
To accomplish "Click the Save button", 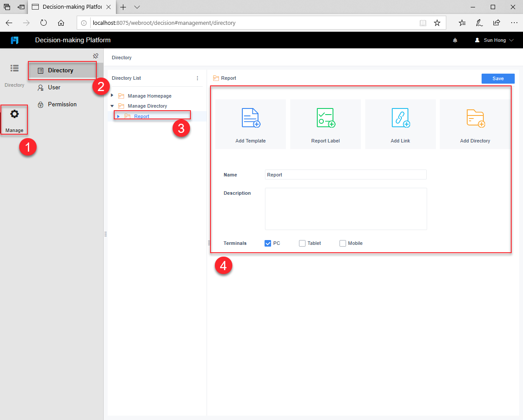I will [x=498, y=78].
